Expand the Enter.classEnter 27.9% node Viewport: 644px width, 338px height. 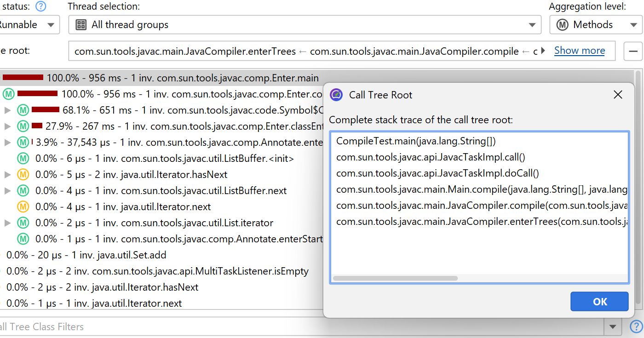pyautogui.click(x=7, y=126)
